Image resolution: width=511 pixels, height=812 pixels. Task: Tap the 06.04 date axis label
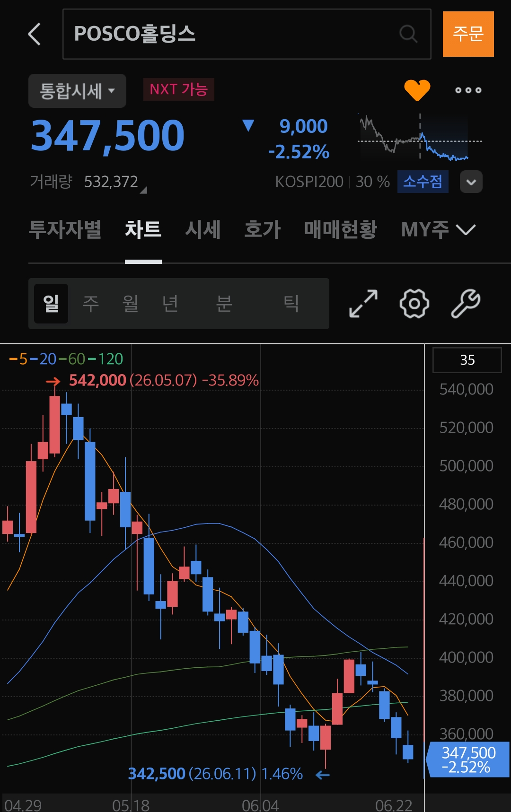point(260,805)
